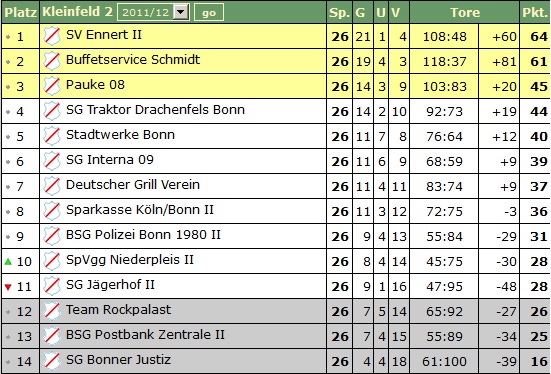
Task: Click the crest icon beside Team Rockpalast
Action: 52,311
